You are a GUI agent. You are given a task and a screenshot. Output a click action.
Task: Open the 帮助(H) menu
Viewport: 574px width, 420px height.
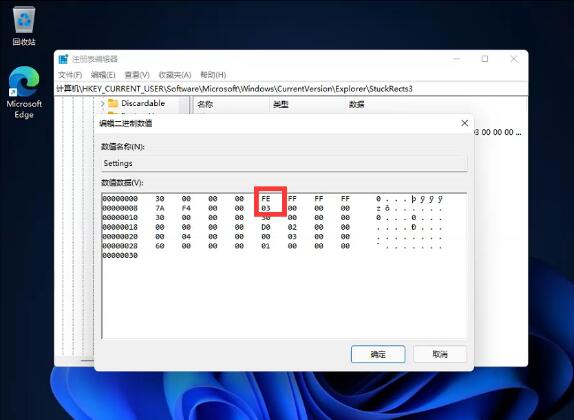pyautogui.click(x=213, y=75)
